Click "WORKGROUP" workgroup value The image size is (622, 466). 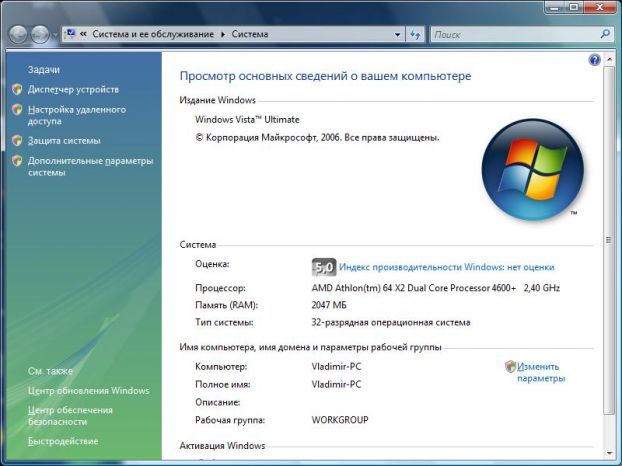coord(340,420)
